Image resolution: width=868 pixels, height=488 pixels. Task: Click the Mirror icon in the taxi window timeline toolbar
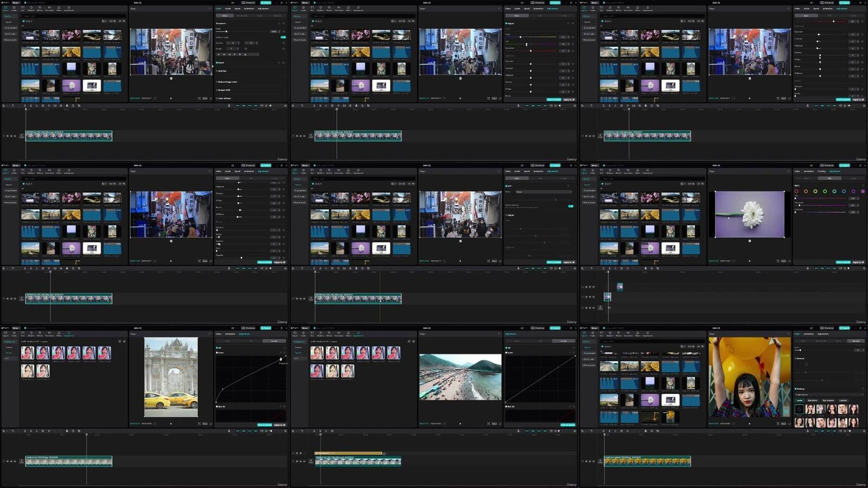(67, 431)
